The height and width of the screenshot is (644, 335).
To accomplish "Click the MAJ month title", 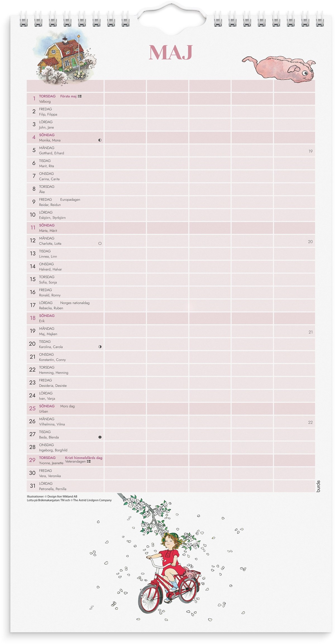I will (x=171, y=52).
